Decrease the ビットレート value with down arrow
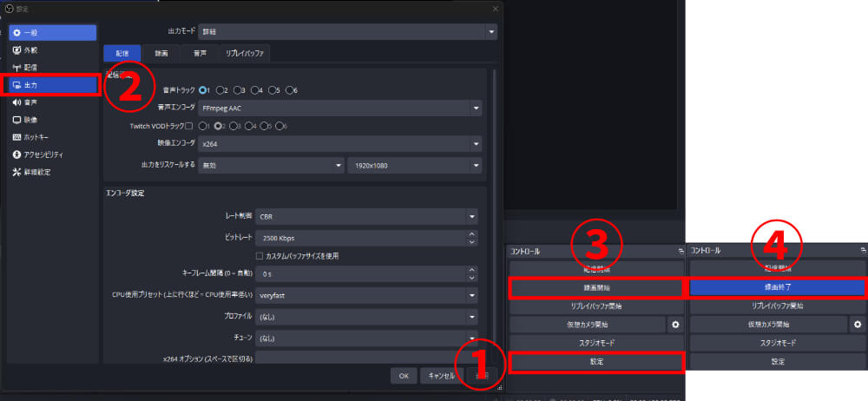Screen dimensions: 868x401 (x=471, y=242)
